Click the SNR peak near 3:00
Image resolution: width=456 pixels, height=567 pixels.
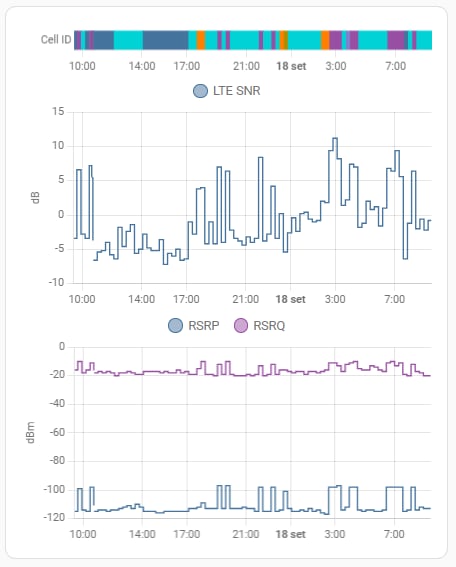[x=335, y=138]
